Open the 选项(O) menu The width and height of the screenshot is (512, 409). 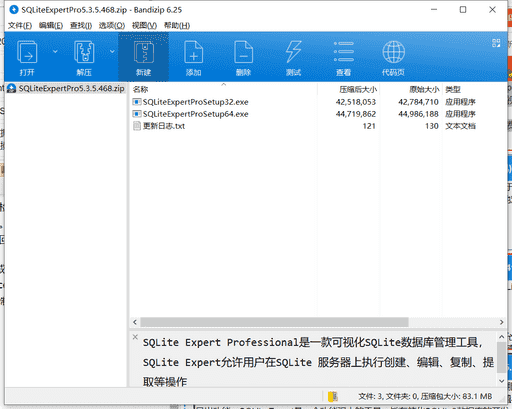pyautogui.click(x=112, y=25)
